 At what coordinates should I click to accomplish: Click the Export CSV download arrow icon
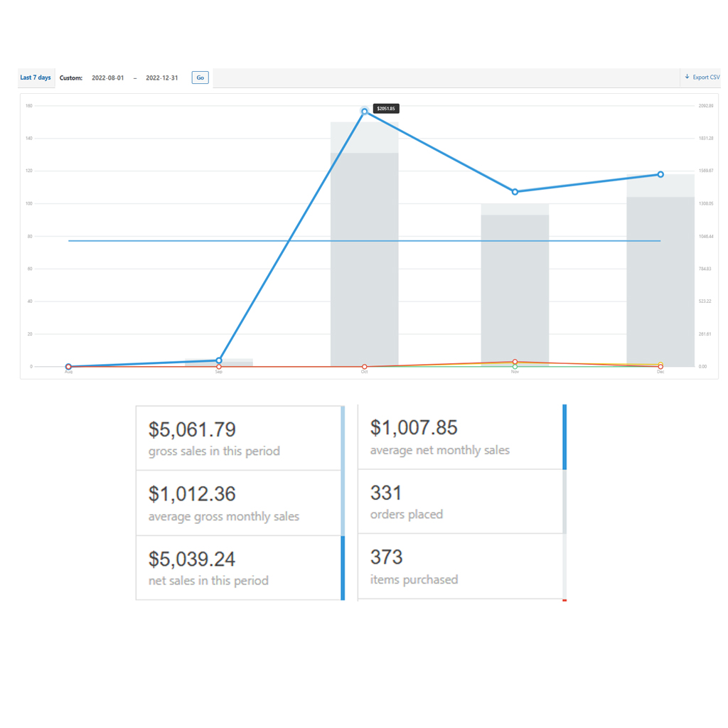coord(687,77)
